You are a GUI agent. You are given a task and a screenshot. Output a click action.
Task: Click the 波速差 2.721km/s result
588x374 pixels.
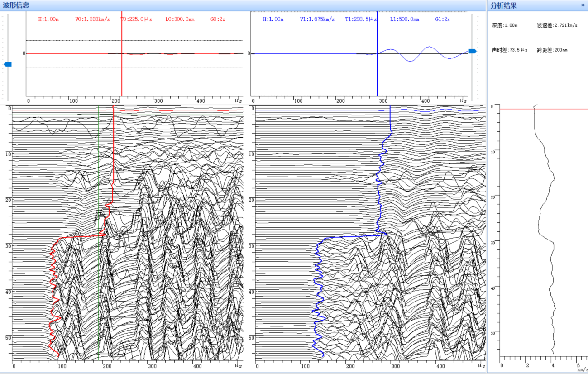pos(557,25)
